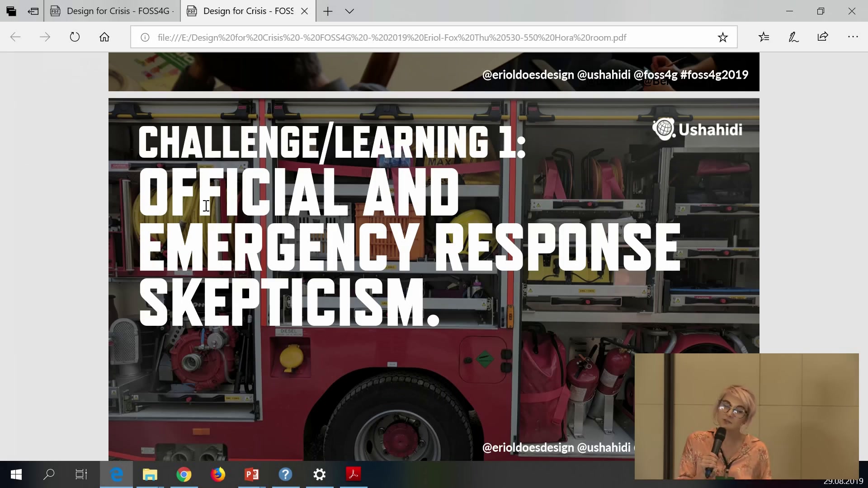The height and width of the screenshot is (488, 868).
Task: Expand the tab previews chevron
Action: pyautogui.click(x=349, y=11)
